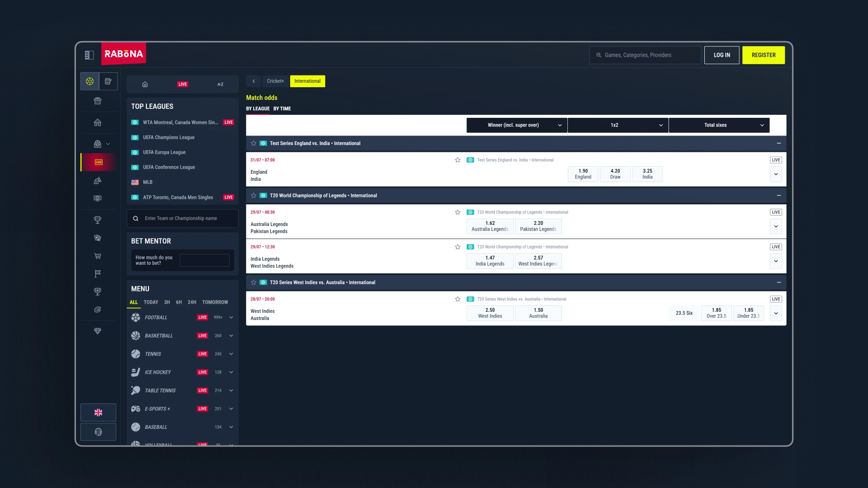Click the Baseball sport icon
Image resolution: width=868 pixels, height=488 pixels.
point(136,427)
